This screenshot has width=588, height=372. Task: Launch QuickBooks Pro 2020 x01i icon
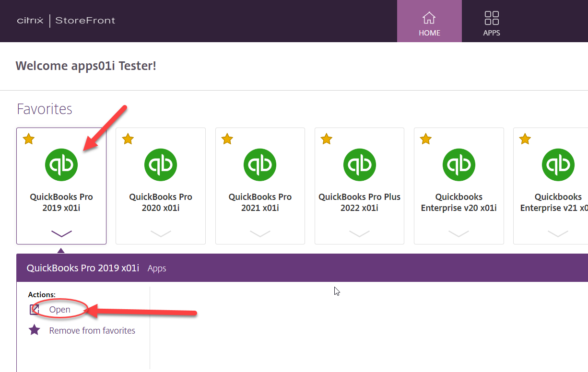tap(161, 165)
